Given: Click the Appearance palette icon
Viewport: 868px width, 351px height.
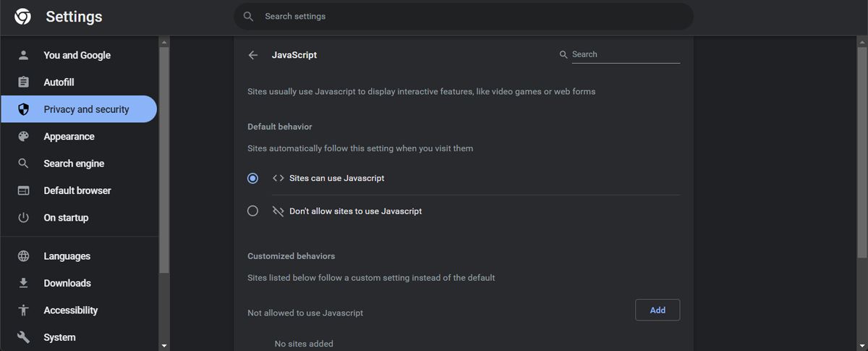Looking at the screenshot, I should coord(23,136).
